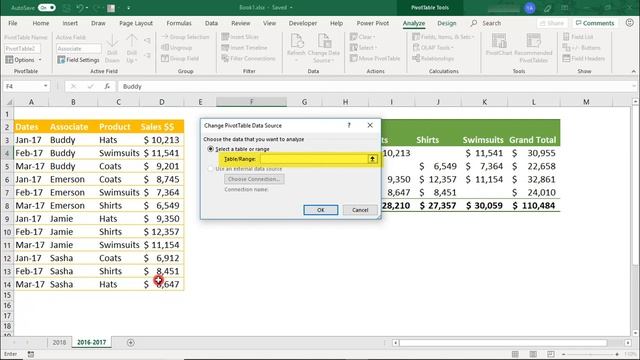Toggle the +/- Buttons display
Viewport: 640px width, 360px height.
pyautogui.click(x=582, y=48)
